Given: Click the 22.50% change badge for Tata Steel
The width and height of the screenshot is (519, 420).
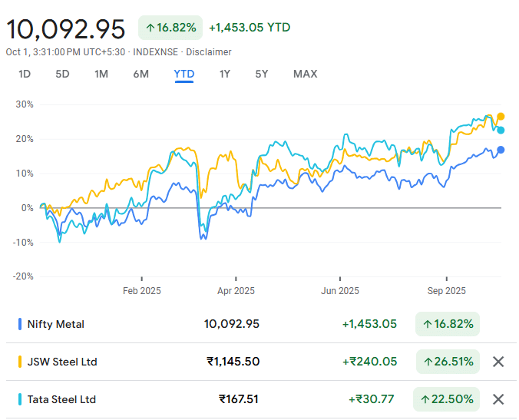Looking at the screenshot, I should [447, 399].
